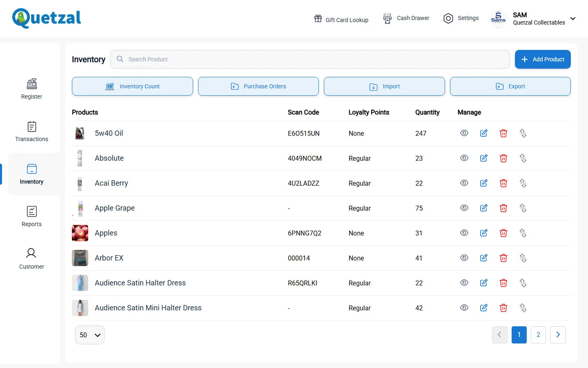Open Register in the sidebar
Viewport: 588px width, 368px height.
pyautogui.click(x=31, y=89)
